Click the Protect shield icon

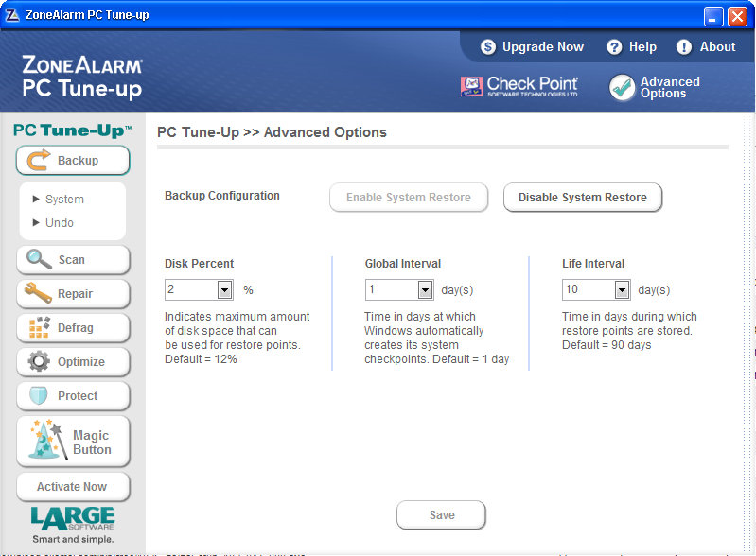pyautogui.click(x=39, y=395)
